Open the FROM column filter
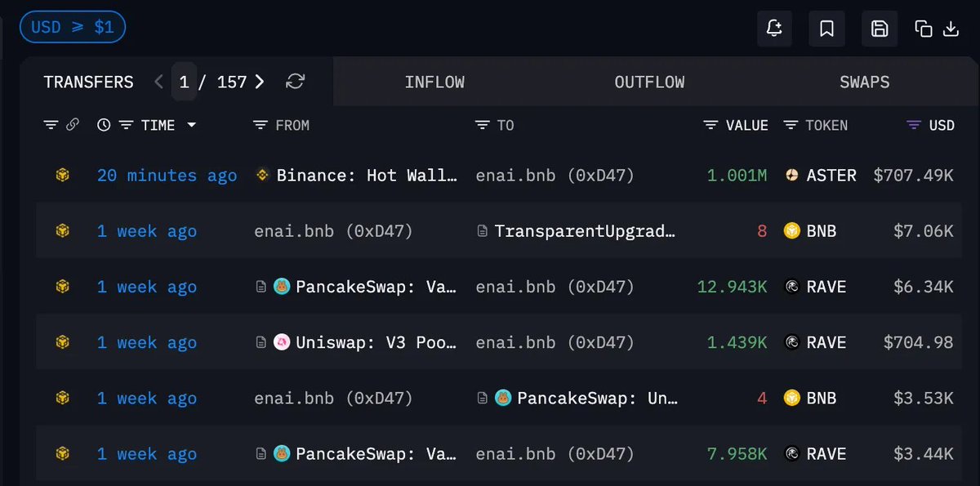 click(261, 125)
